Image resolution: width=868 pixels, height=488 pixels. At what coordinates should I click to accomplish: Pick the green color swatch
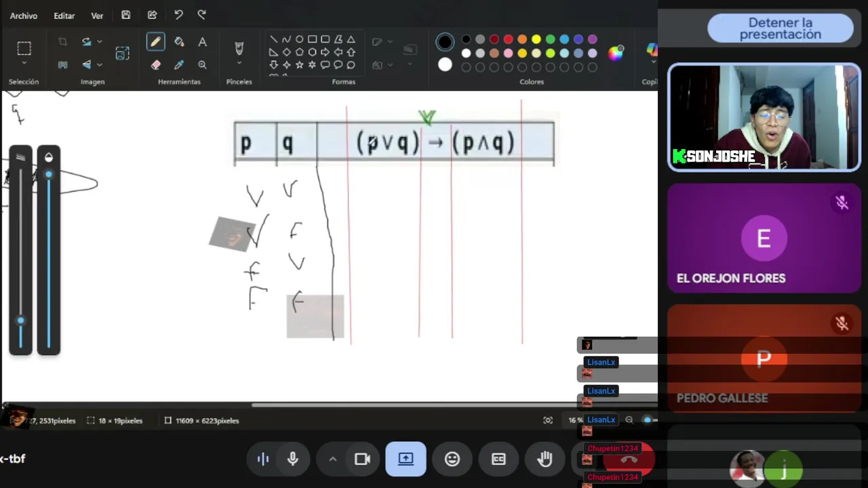(x=551, y=39)
